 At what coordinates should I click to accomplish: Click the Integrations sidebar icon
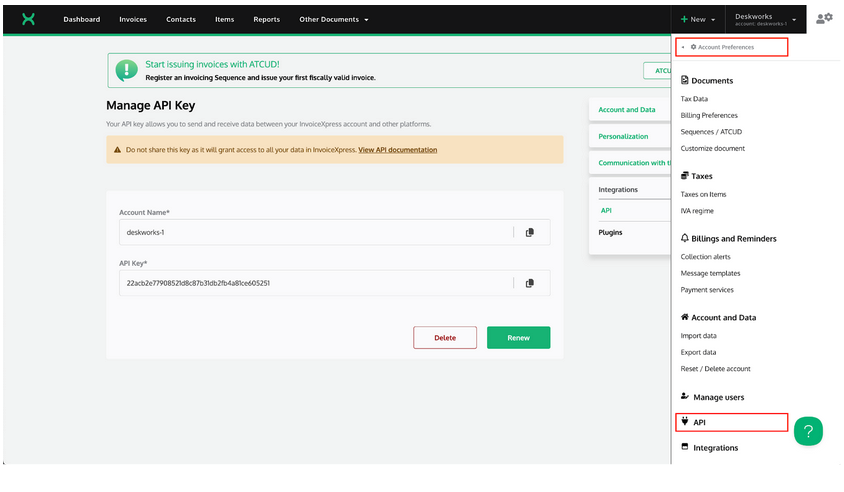click(x=685, y=446)
